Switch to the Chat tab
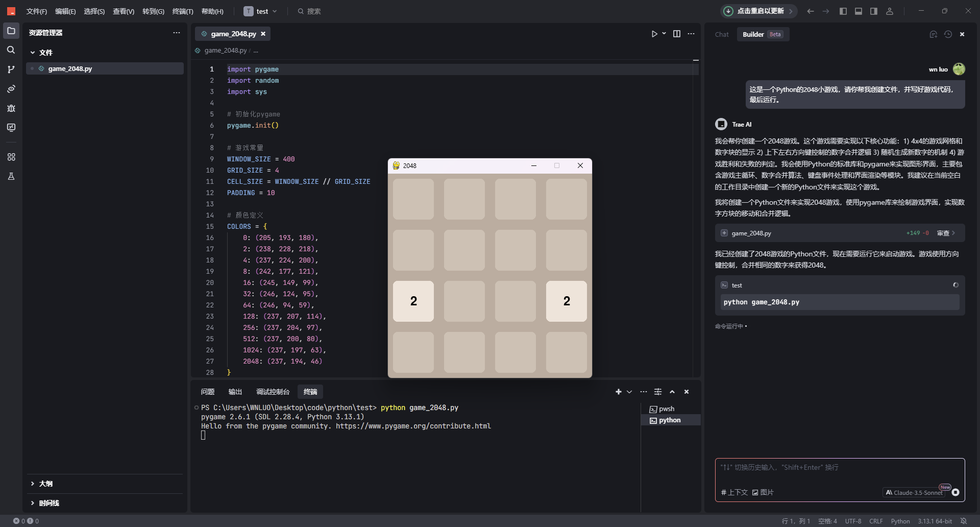This screenshot has width=980, height=527. point(722,34)
